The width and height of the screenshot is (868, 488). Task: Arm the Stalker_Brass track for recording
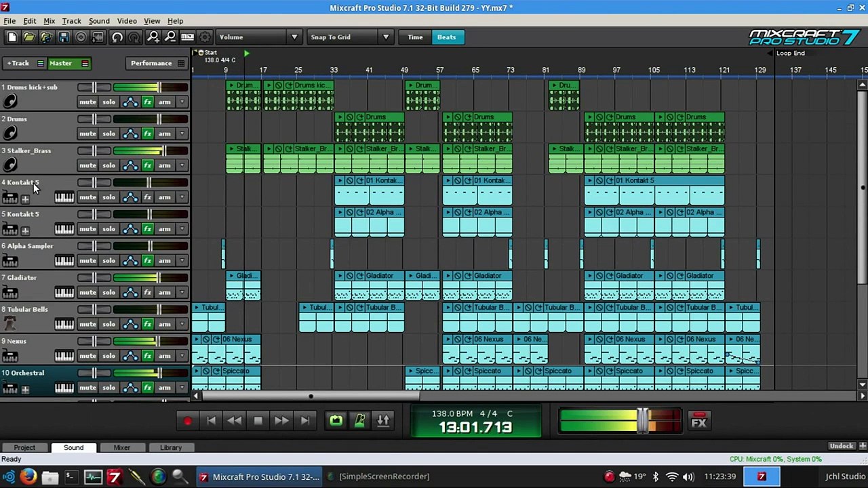pos(164,165)
